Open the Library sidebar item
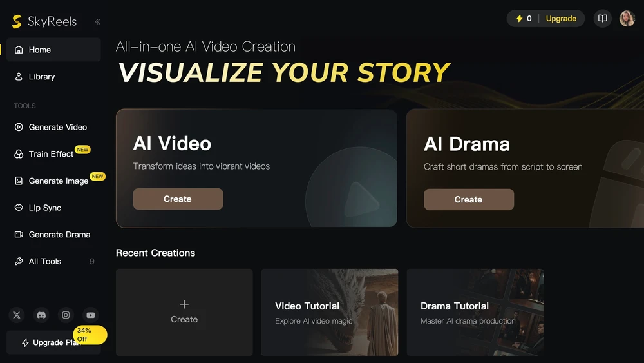The height and width of the screenshot is (363, 644). tap(53, 77)
